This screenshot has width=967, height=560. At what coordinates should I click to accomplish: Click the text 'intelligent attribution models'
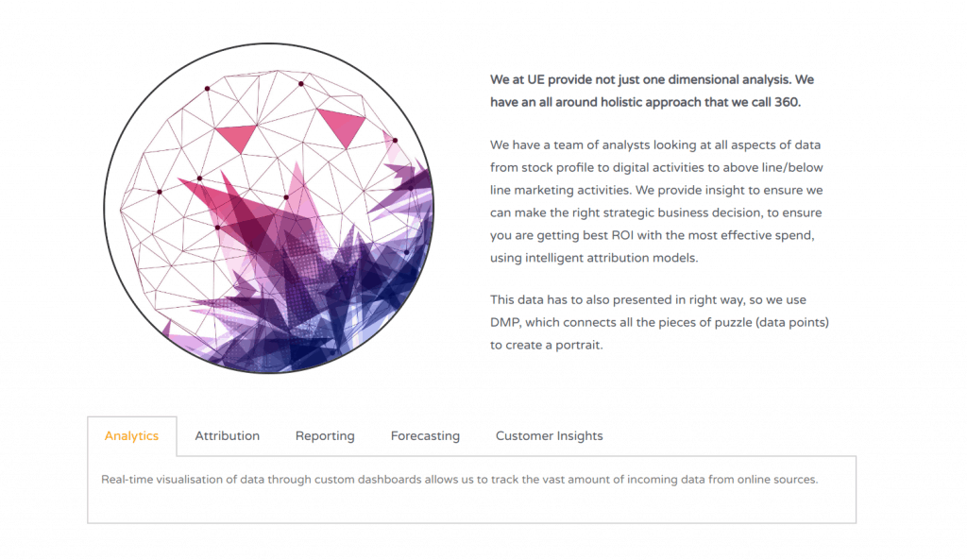(612, 258)
